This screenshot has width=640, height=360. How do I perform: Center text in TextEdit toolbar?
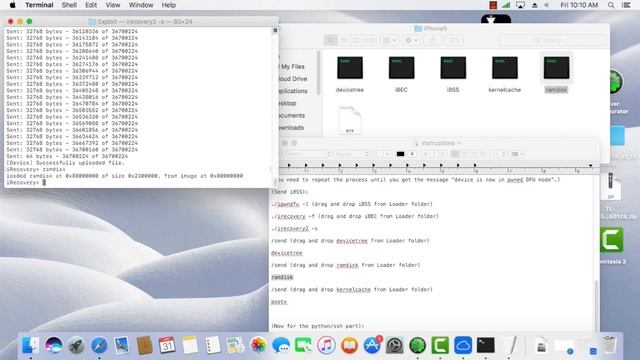tap(464, 154)
